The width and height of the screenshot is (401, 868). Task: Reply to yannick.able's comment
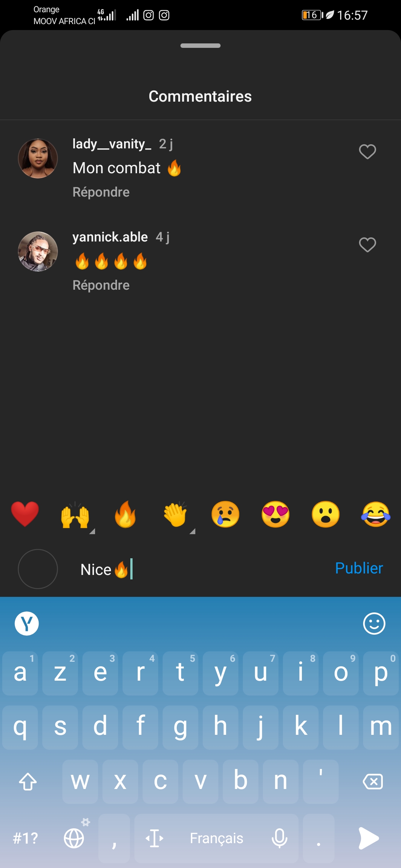101,285
